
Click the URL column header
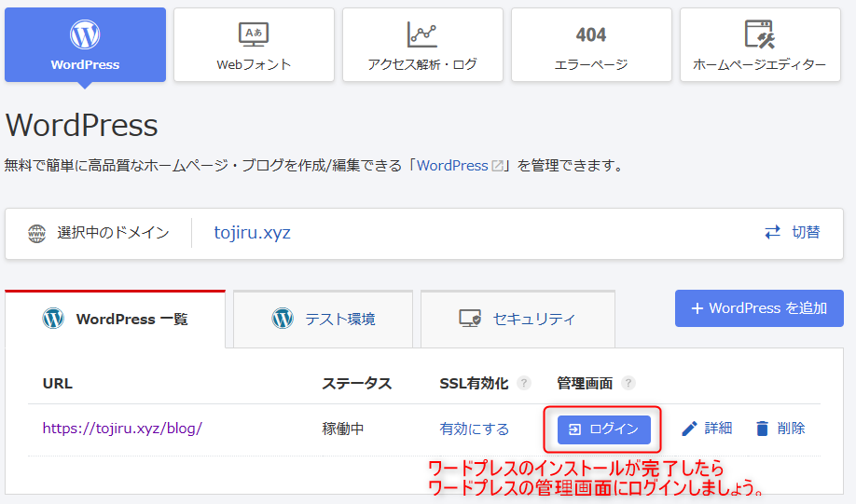click(57, 384)
